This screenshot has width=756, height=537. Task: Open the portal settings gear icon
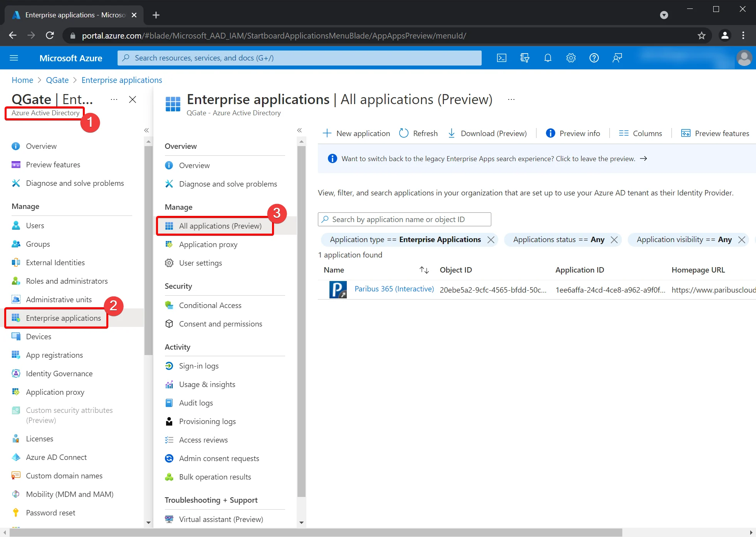tap(571, 58)
